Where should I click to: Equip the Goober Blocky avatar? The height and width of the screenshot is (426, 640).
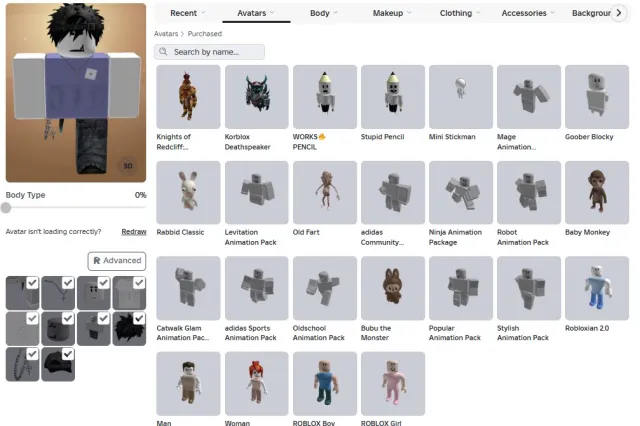click(597, 97)
